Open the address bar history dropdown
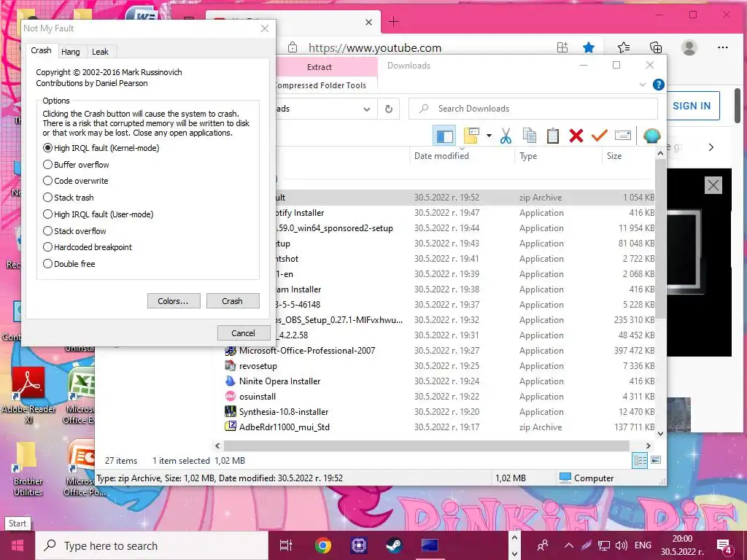This screenshot has height=560, width=747. coord(366,109)
